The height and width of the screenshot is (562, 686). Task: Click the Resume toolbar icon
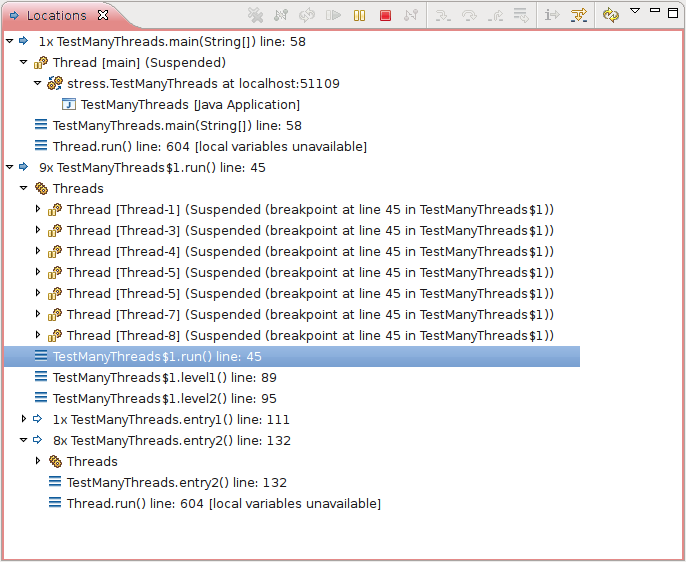tap(333, 15)
